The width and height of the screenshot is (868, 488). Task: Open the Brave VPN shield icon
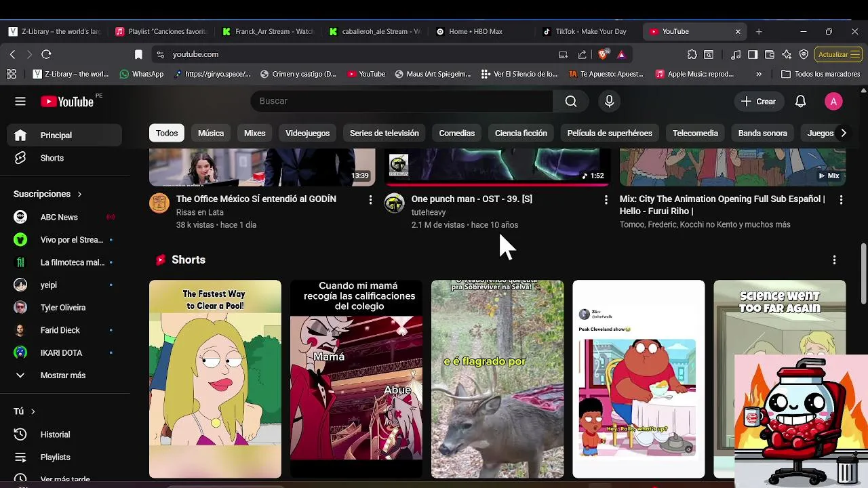(x=804, y=54)
